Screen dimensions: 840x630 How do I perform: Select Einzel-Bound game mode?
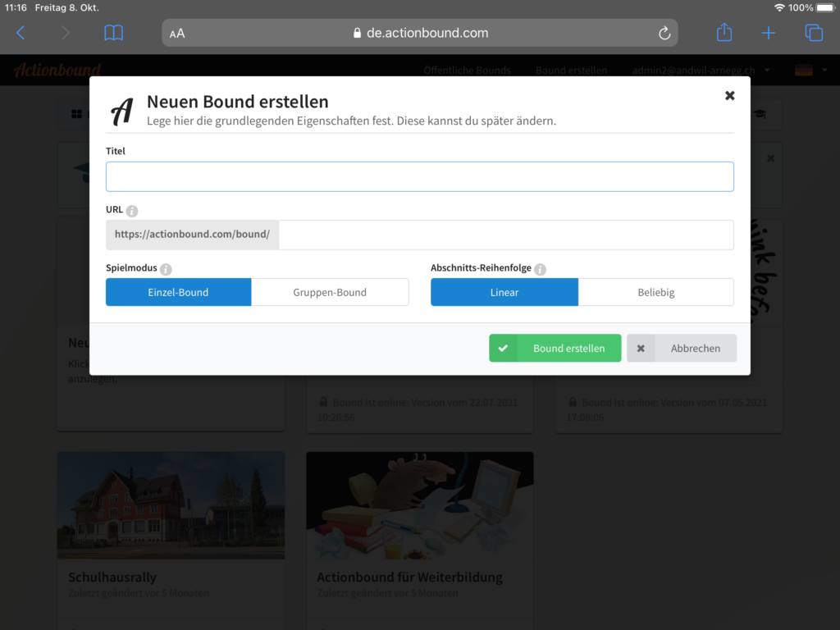coord(178,292)
